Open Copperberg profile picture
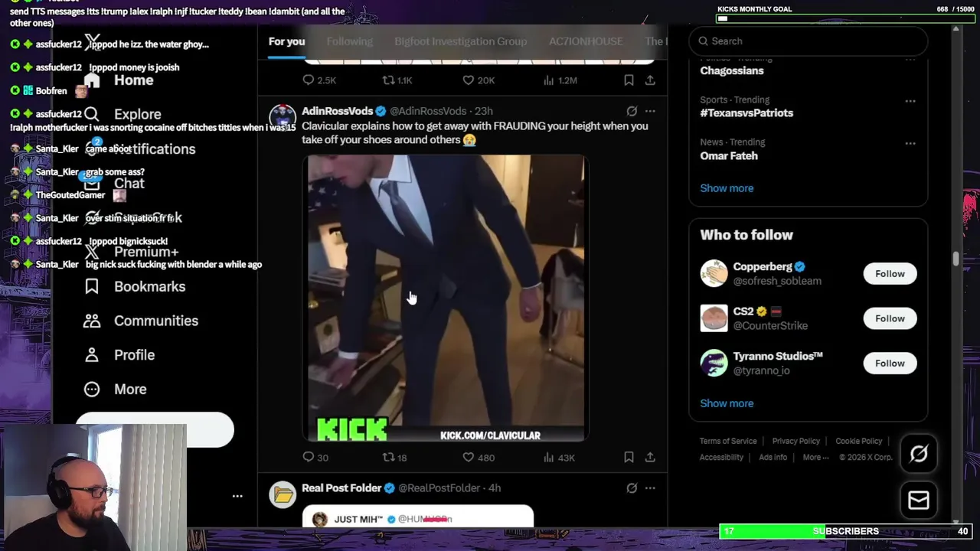Viewport: 980px width, 551px height. pos(714,273)
